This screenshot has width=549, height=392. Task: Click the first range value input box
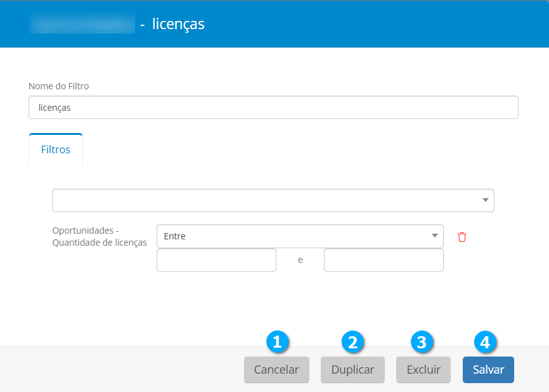pos(216,260)
